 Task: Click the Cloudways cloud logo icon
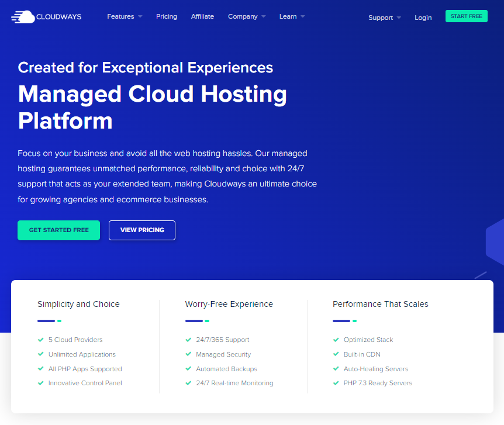(23, 17)
